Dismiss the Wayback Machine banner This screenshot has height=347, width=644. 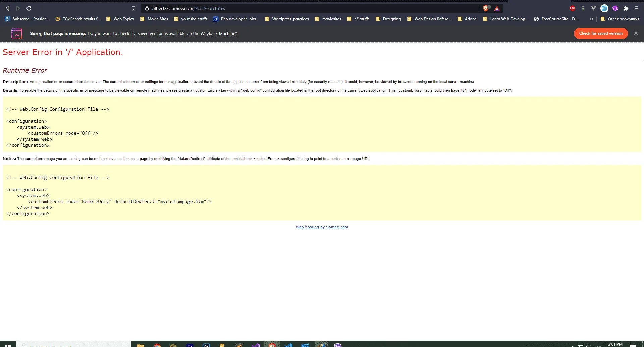(x=636, y=33)
